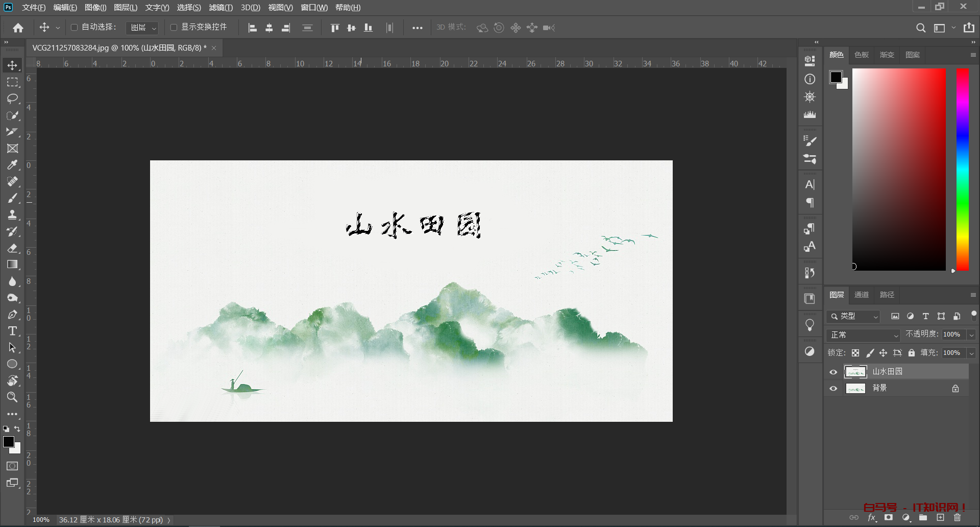Switch to the 色板 tab
This screenshot has width=980, height=527.
tap(862, 55)
